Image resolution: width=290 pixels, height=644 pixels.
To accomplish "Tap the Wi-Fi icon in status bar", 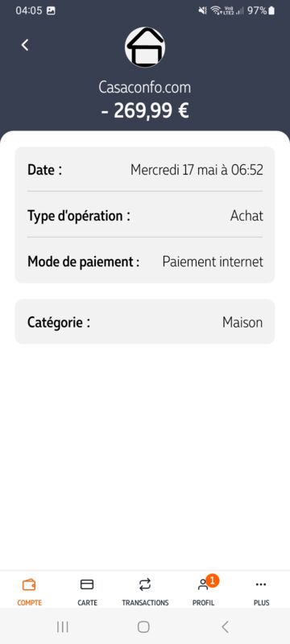I will click(x=215, y=10).
